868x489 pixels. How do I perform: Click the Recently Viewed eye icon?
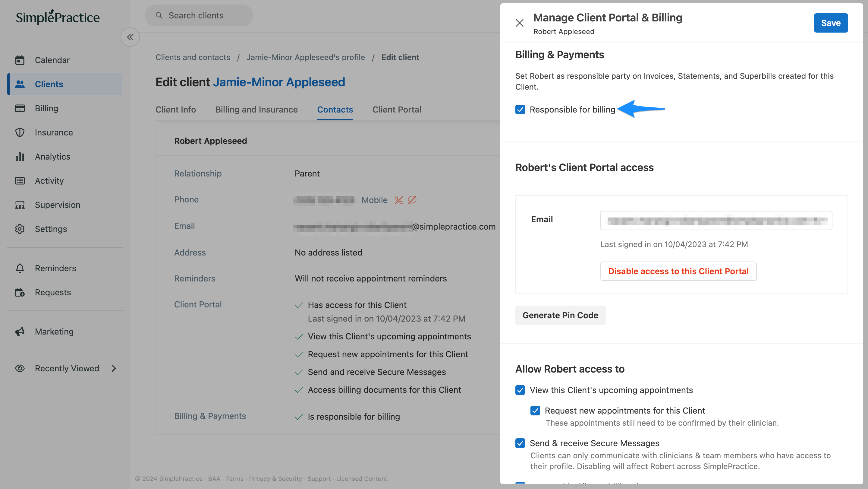[x=20, y=368]
